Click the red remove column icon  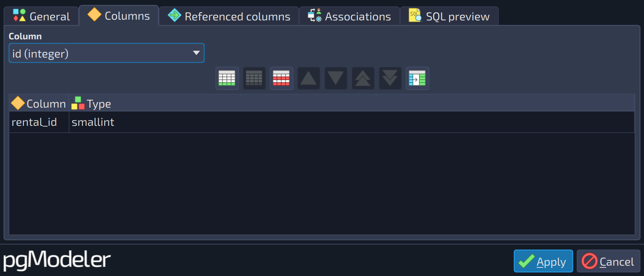281,78
